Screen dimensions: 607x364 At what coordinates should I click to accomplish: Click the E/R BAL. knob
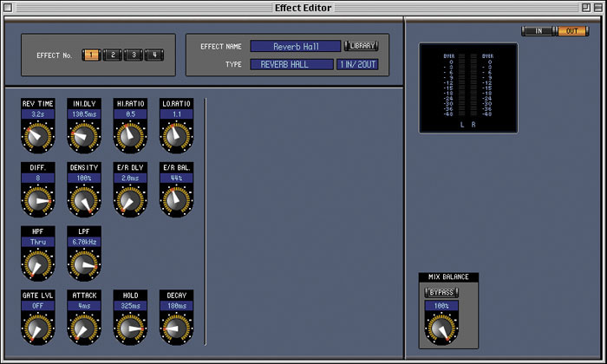[x=176, y=201]
